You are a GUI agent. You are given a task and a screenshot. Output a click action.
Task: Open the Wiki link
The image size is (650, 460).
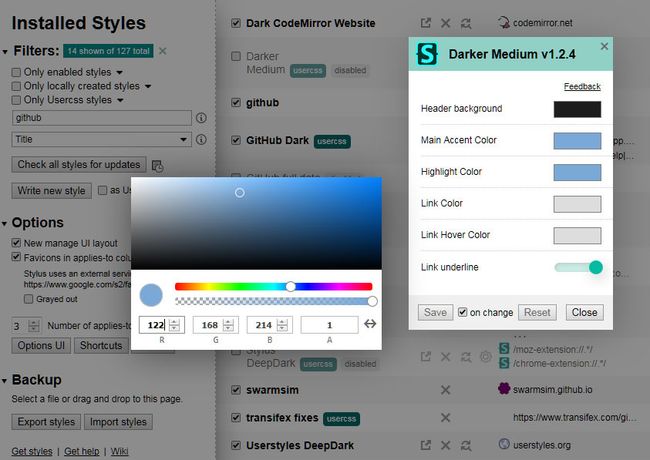point(119,451)
